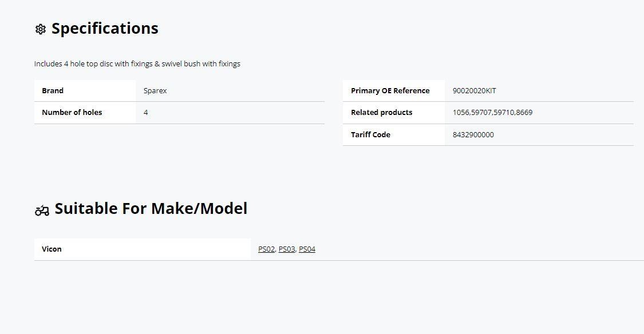This screenshot has height=334, width=644.
Task: Click the related products numbers 1056,59707,59710,8669
Action: click(492, 113)
